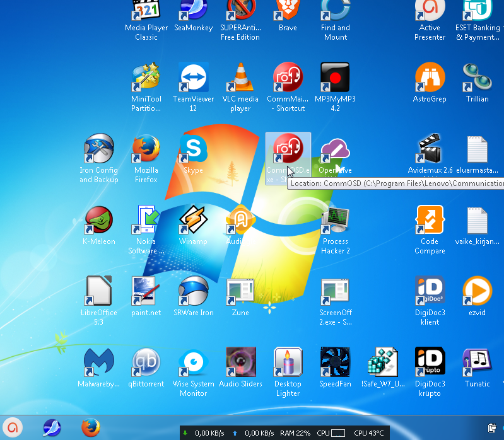Open Mozilla Firefox desktop shortcut
Screen dimensions: 504x440
point(146,148)
